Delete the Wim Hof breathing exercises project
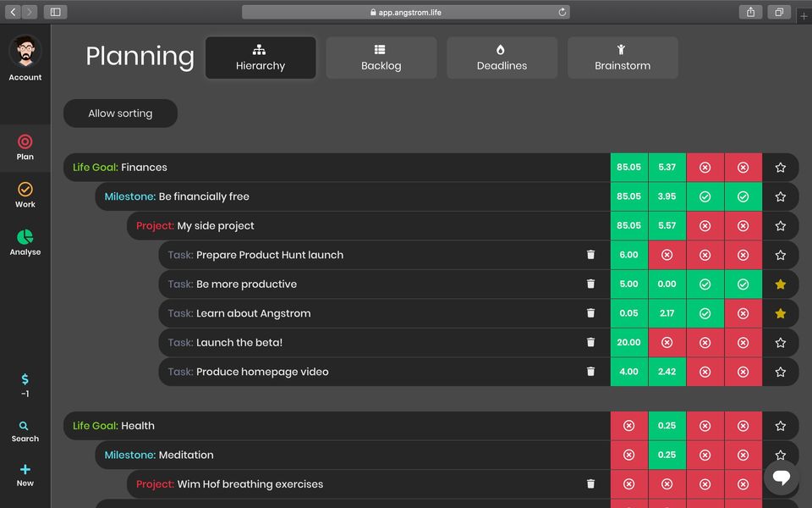 tap(590, 483)
